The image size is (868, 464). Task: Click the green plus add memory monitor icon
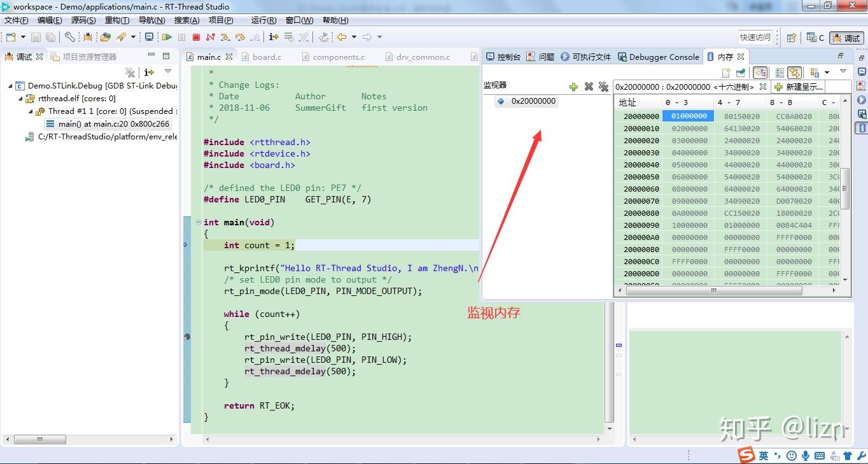[573, 87]
